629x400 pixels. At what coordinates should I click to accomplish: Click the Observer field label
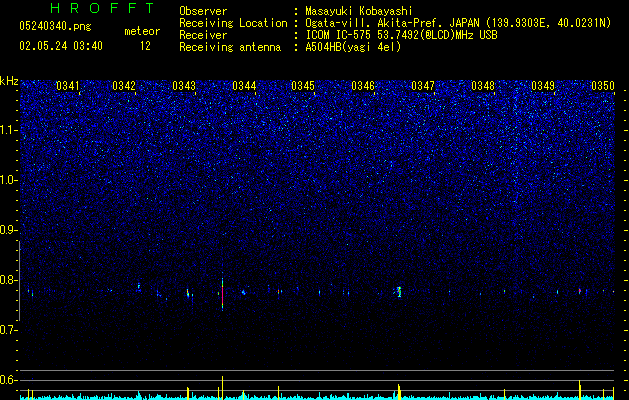203,11
